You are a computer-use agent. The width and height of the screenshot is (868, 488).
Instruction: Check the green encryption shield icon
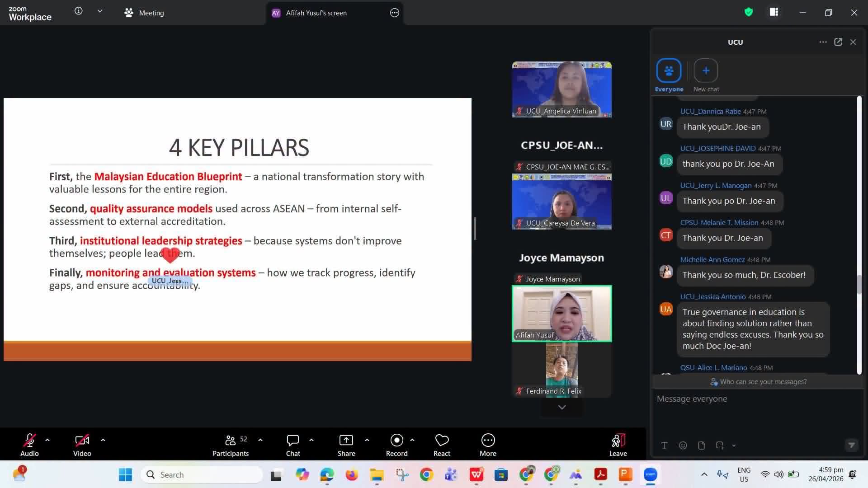(x=749, y=12)
